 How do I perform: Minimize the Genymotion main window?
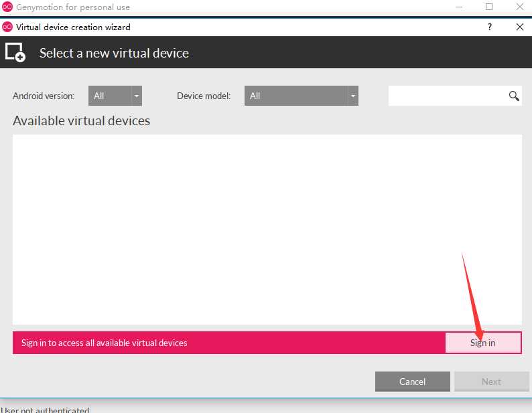click(459, 7)
